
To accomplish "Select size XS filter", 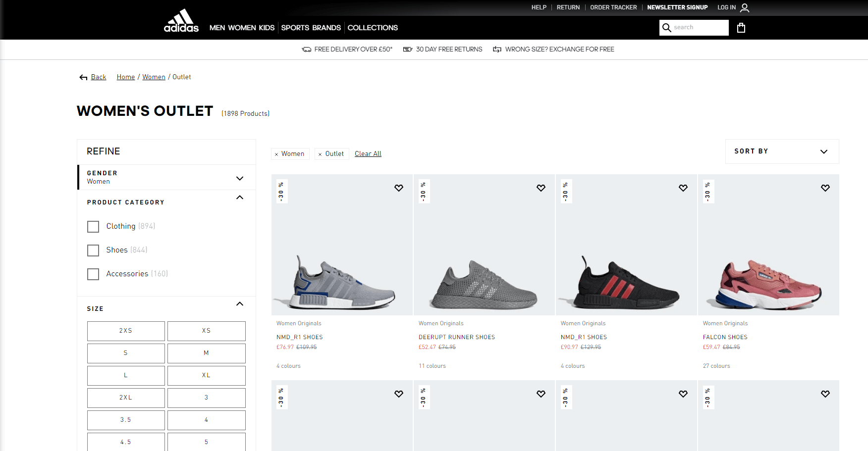I will 207,331.
